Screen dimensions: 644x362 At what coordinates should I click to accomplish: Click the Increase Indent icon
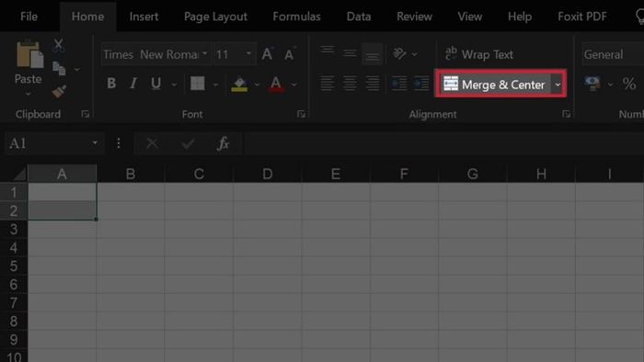pos(421,84)
